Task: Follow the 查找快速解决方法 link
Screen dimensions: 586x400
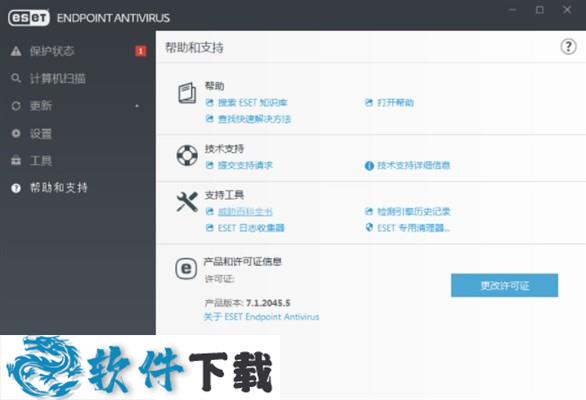Action: pyautogui.click(x=254, y=119)
